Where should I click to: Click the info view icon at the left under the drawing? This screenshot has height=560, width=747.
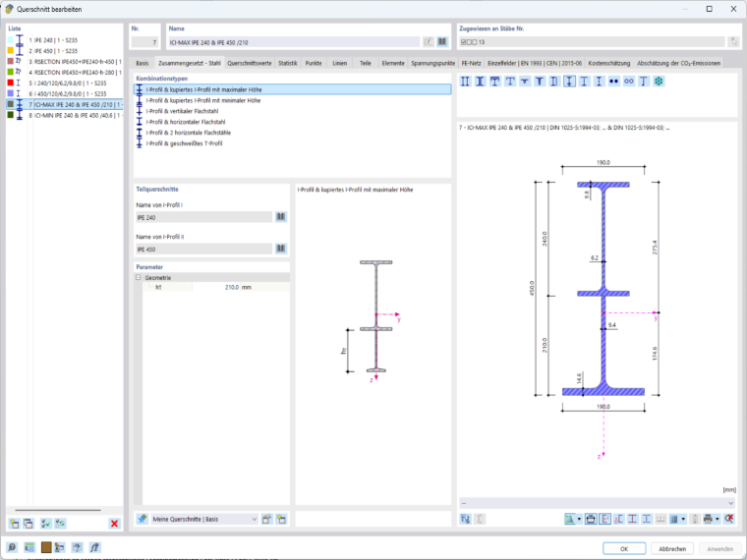(x=466, y=519)
